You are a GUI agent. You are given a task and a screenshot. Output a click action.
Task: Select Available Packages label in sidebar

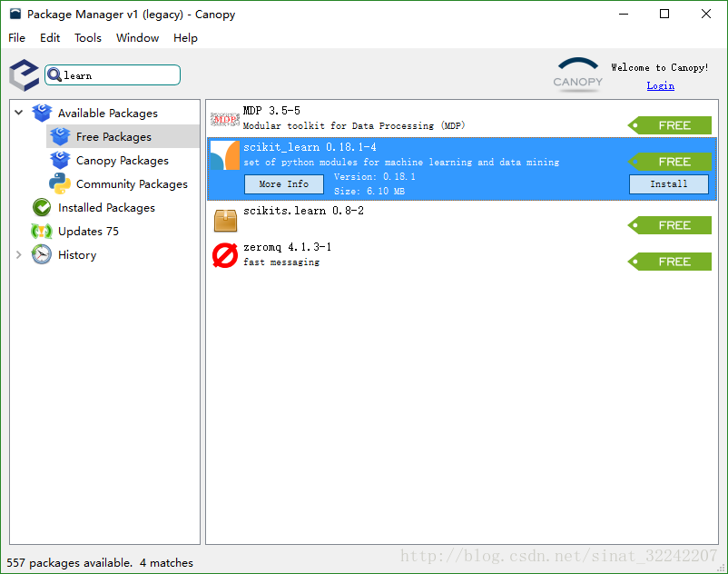point(108,113)
